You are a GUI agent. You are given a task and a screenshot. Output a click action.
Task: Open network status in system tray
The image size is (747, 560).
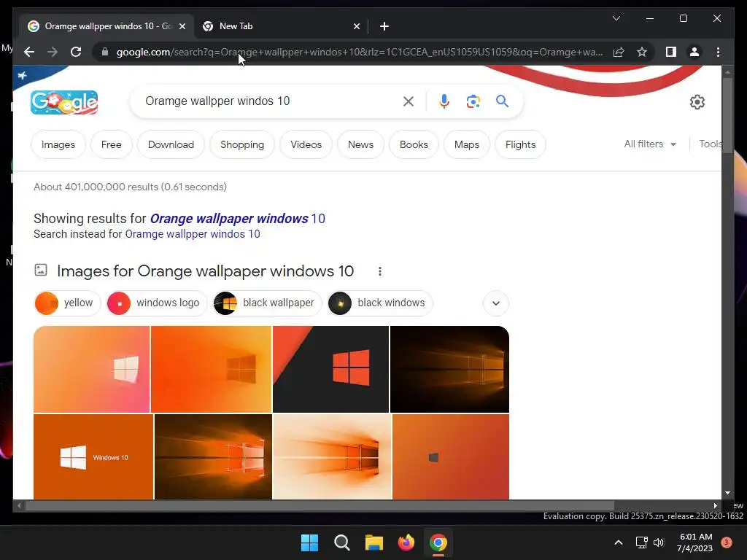[x=642, y=542]
